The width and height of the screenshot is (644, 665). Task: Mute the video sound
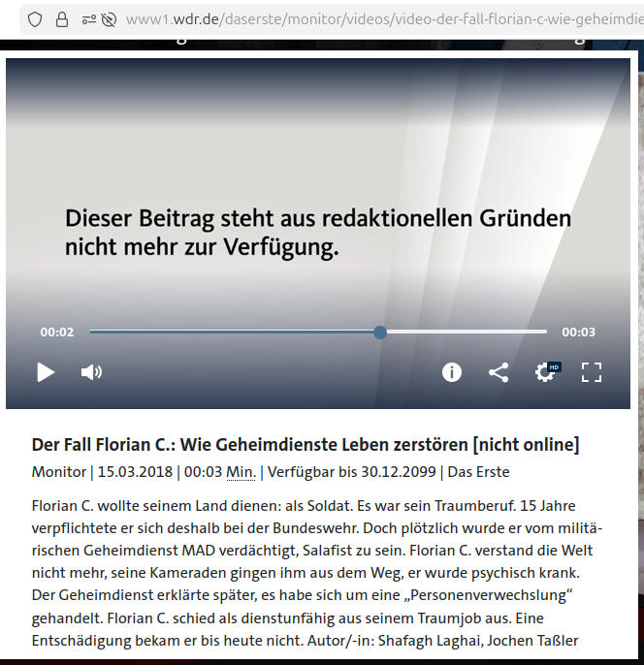pos(91,372)
